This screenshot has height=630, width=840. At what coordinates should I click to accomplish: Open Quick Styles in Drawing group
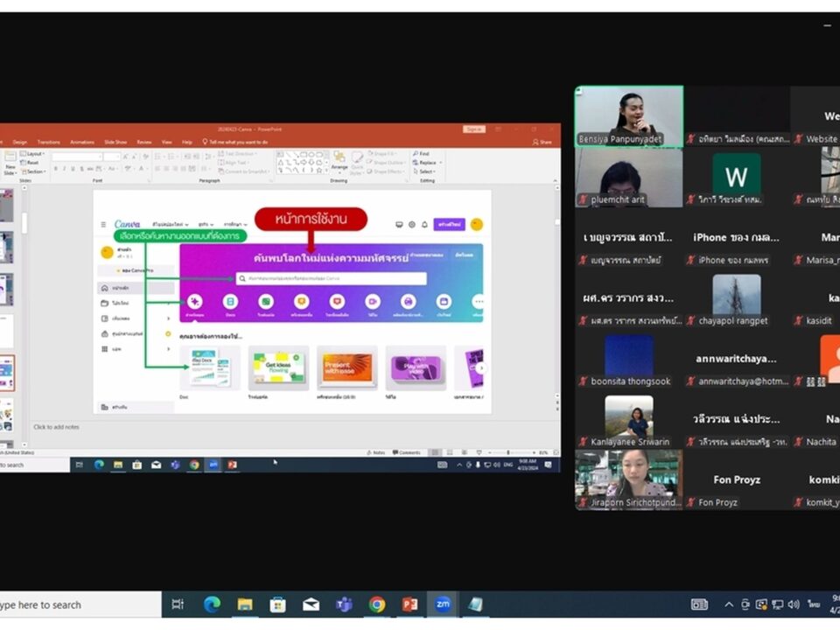click(x=357, y=163)
